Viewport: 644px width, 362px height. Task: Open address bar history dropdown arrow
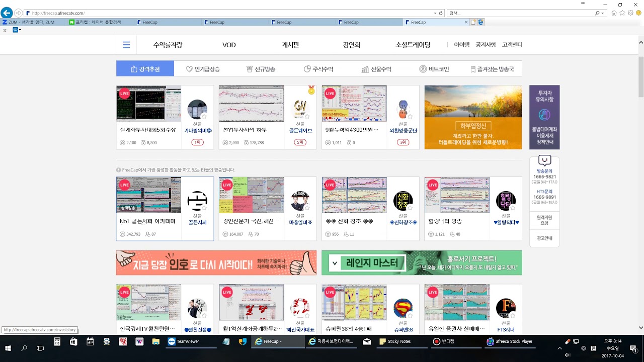pos(435,13)
